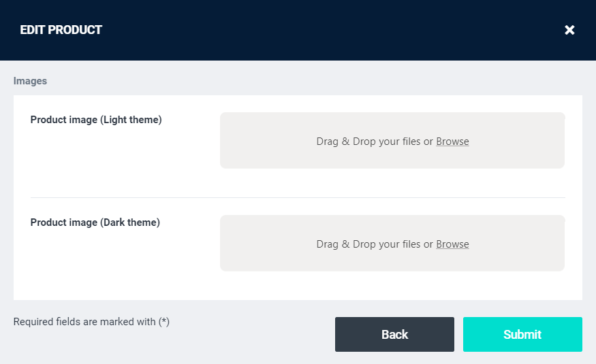Click the Product image (Light theme) label
Image resolution: width=596 pixels, height=364 pixels.
96,120
